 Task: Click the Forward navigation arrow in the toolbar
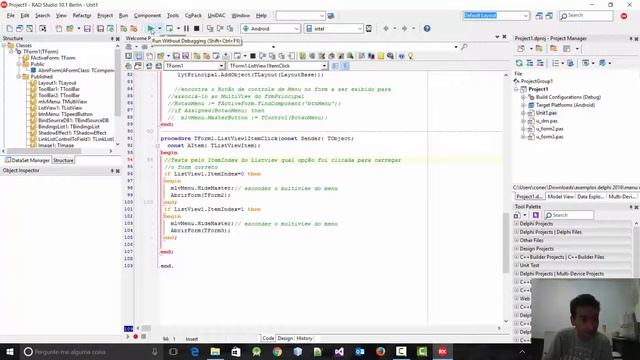[x=404, y=29]
